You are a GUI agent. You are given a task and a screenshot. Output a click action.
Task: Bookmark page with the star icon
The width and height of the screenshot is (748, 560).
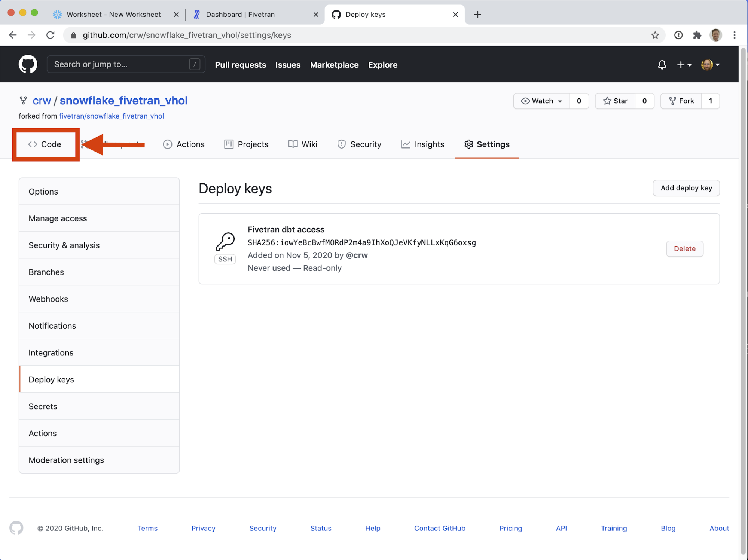pyautogui.click(x=655, y=35)
